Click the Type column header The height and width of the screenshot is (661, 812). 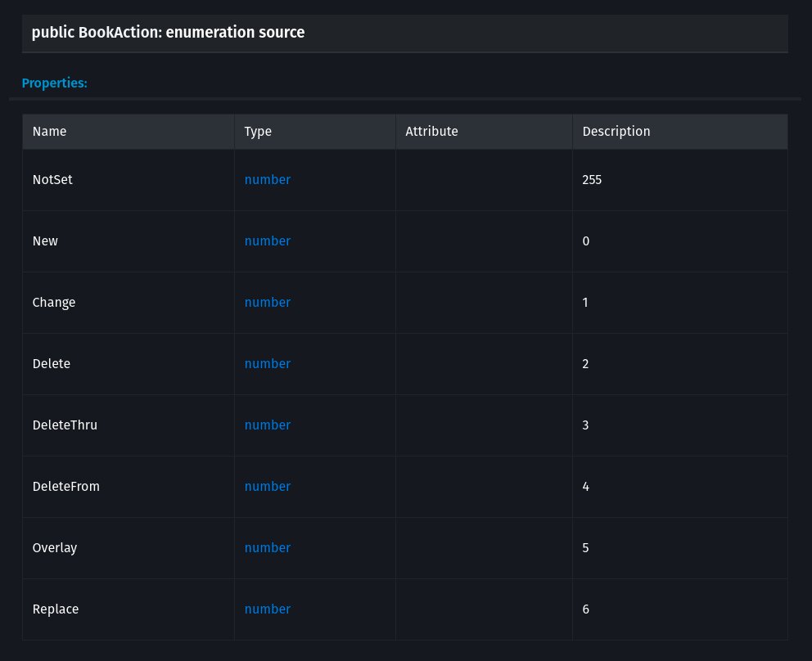[258, 131]
